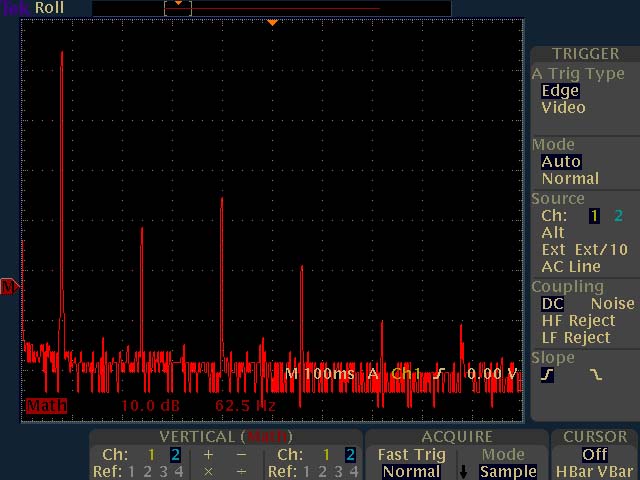This screenshot has height=480, width=640.
Task: Choose the plus math operator
Action: 208,454
